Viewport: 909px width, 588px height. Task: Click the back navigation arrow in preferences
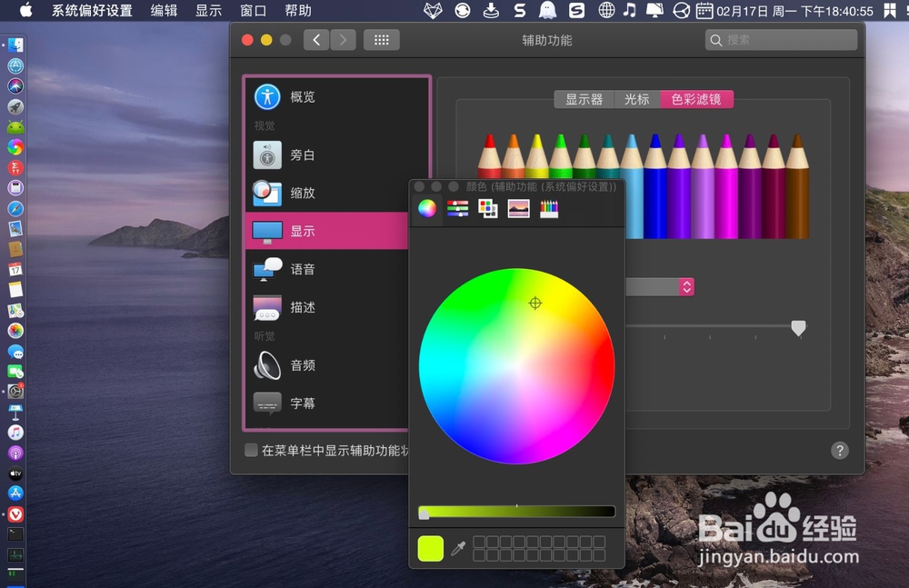[315, 39]
